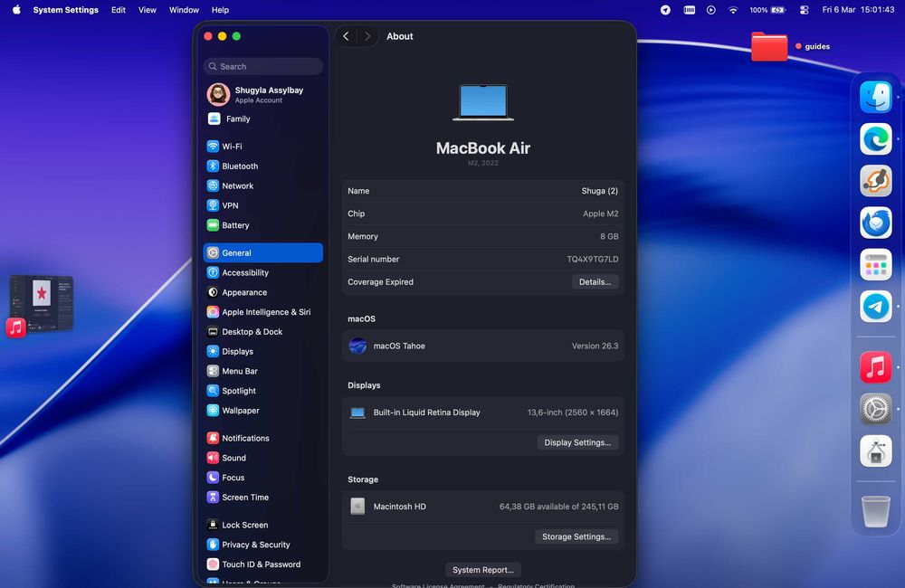Select General in the sidebar
This screenshot has height=588, width=905.
click(262, 252)
